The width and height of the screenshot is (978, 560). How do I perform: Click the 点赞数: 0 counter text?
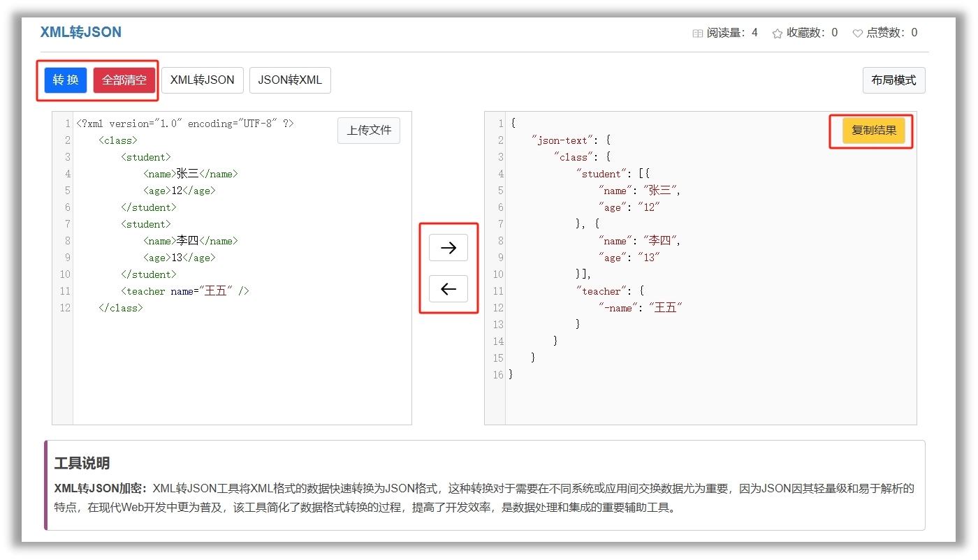(892, 33)
